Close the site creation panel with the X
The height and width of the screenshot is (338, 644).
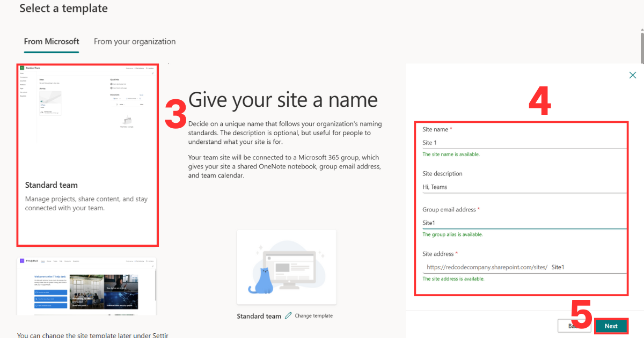pyautogui.click(x=632, y=75)
